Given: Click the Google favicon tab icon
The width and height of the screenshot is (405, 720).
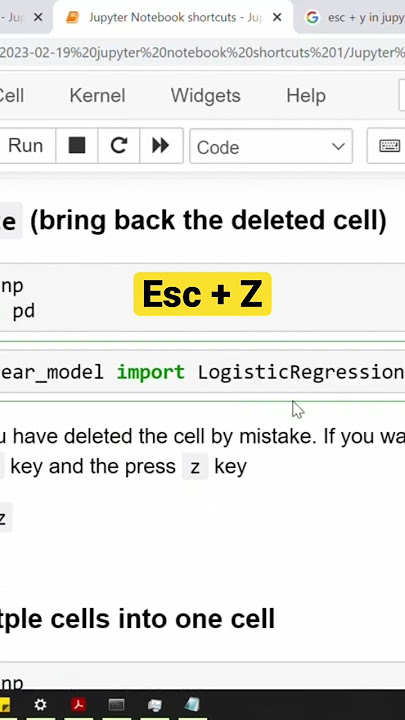Looking at the screenshot, I should (312, 17).
